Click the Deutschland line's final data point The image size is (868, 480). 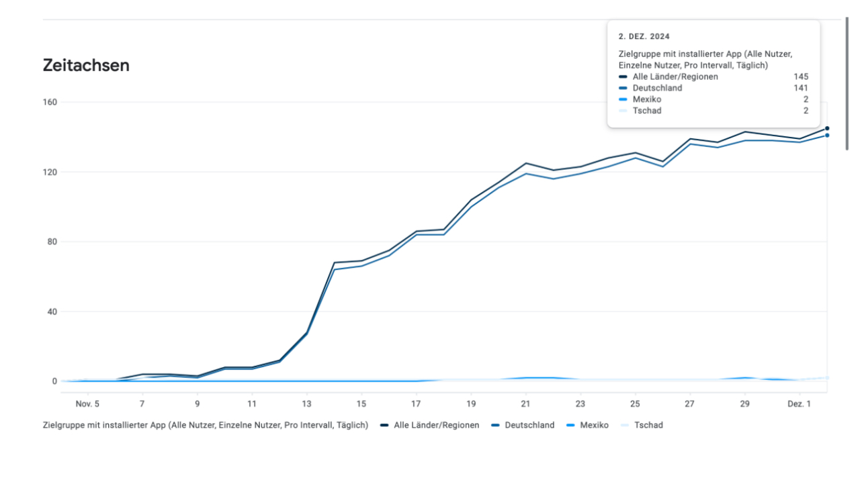(x=827, y=136)
